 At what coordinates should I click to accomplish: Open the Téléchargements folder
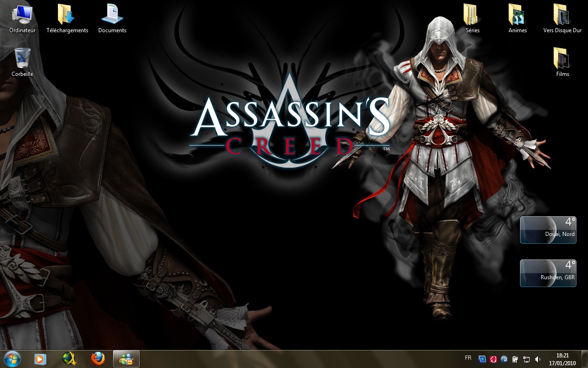click(x=67, y=18)
